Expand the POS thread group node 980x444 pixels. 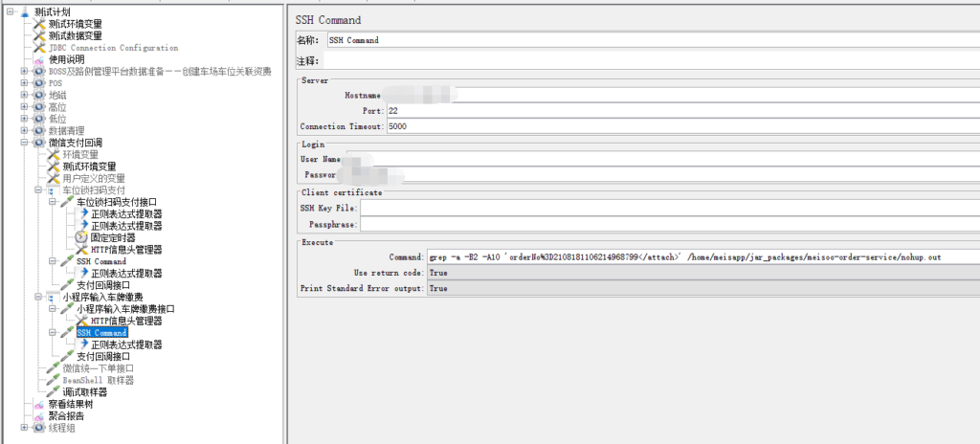(25, 83)
